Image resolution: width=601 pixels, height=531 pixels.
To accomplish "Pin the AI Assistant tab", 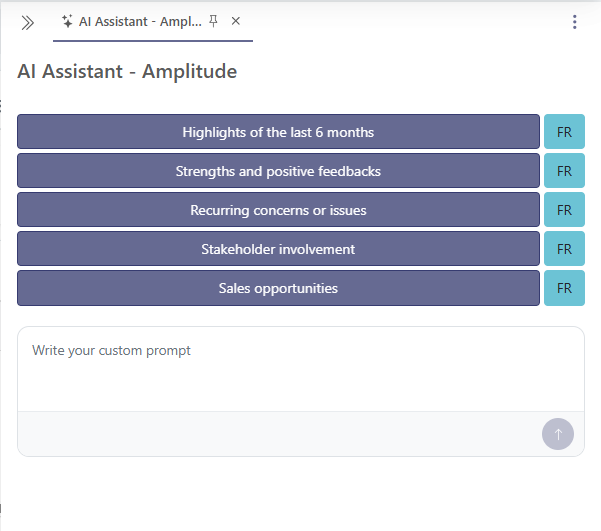I will pyautogui.click(x=213, y=21).
